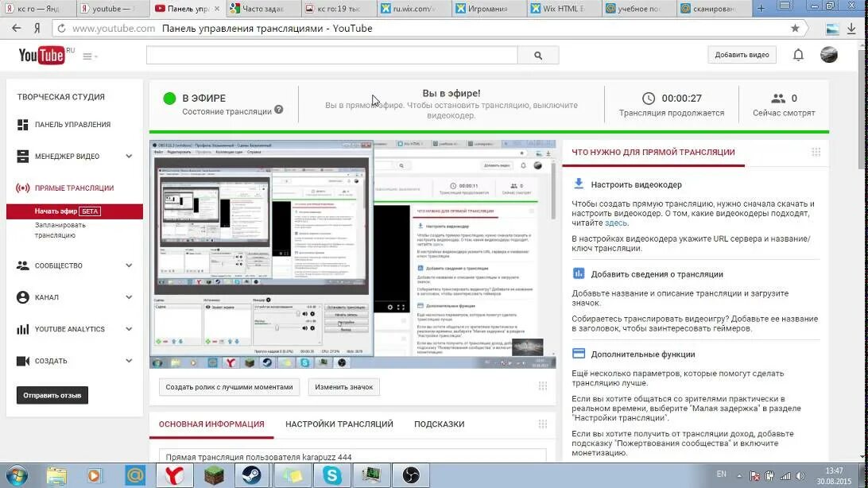Open the account avatar menu
The width and height of the screenshot is (868, 488).
coord(829,55)
